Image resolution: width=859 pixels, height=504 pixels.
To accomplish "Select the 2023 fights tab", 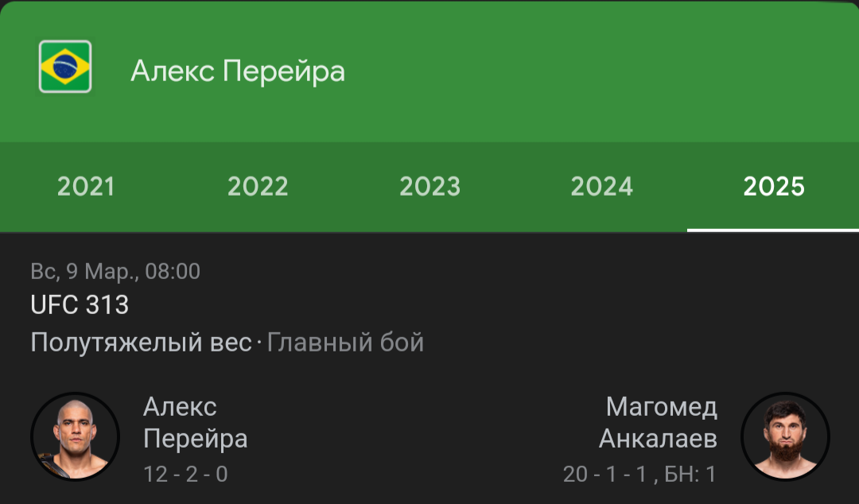I will coord(429,187).
